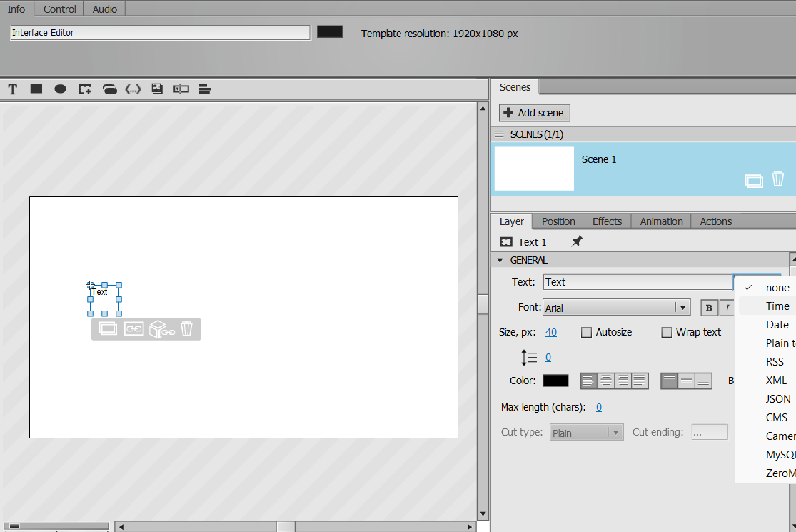Edit the line spacing value 0
Image resolution: width=796 pixels, height=532 pixels.
[548, 357]
